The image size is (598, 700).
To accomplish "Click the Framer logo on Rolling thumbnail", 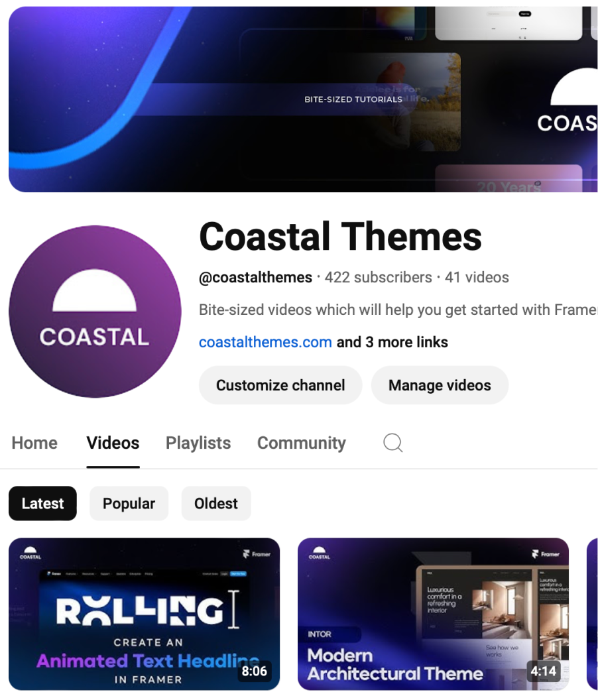I will point(257,554).
